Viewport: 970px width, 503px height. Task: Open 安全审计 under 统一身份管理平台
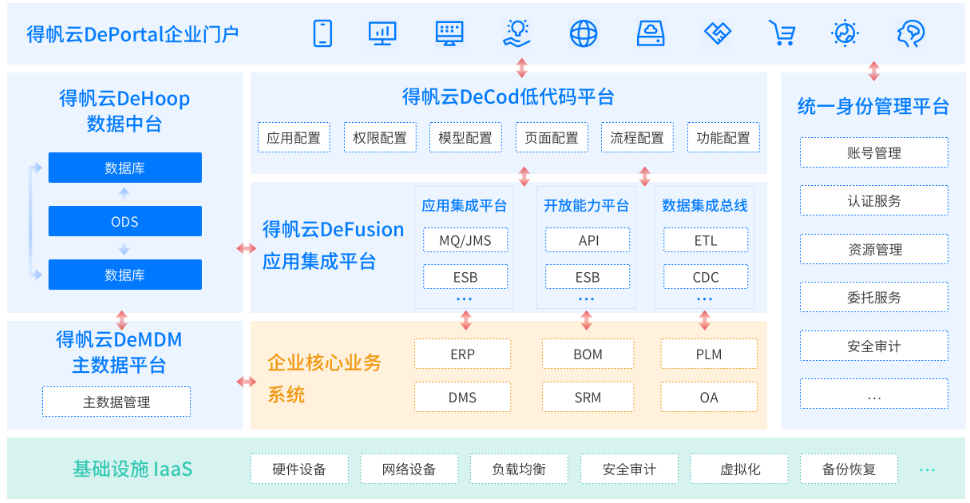[874, 346]
